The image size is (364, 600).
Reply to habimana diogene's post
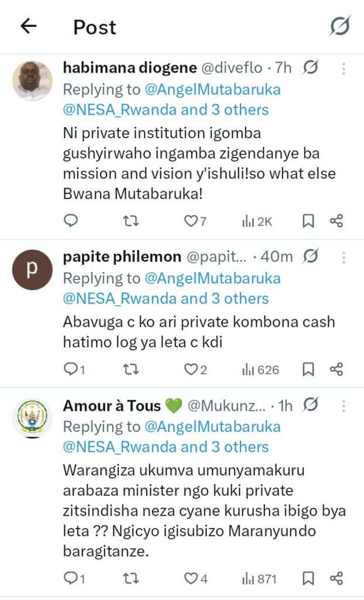pyautogui.click(x=71, y=221)
